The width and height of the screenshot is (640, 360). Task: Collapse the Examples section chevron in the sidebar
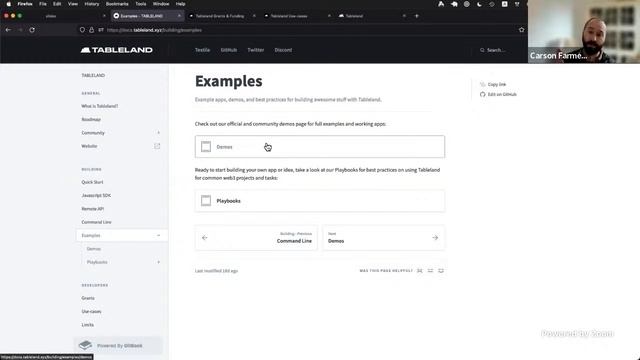tap(158, 236)
